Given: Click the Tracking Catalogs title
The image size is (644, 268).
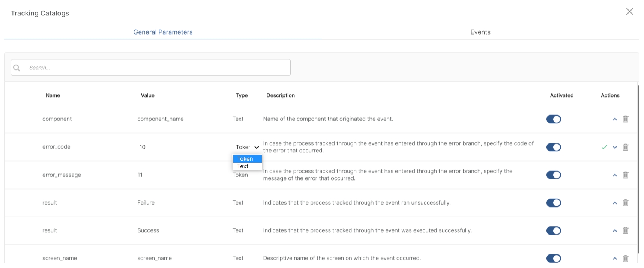Looking at the screenshot, I should point(40,13).
